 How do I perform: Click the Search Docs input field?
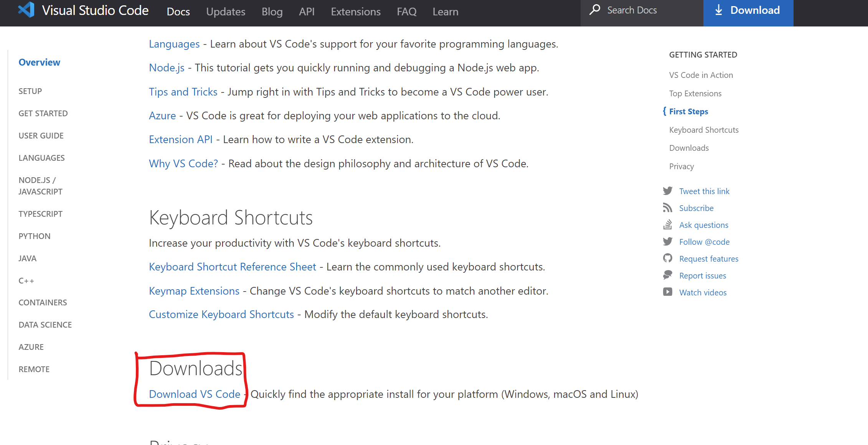642,13
